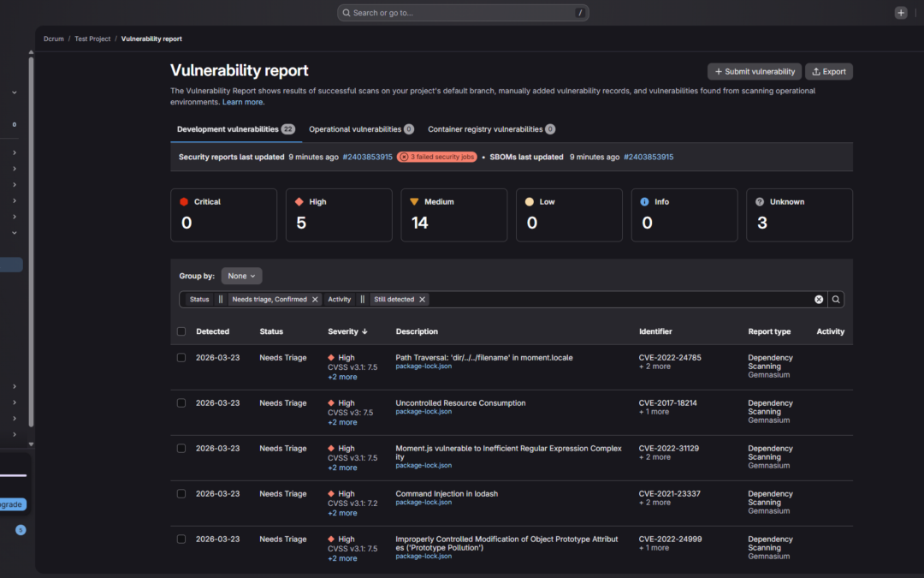The image size is (924, 578).
Task: Click the Medium severity triangle icon
Action: 414,202
